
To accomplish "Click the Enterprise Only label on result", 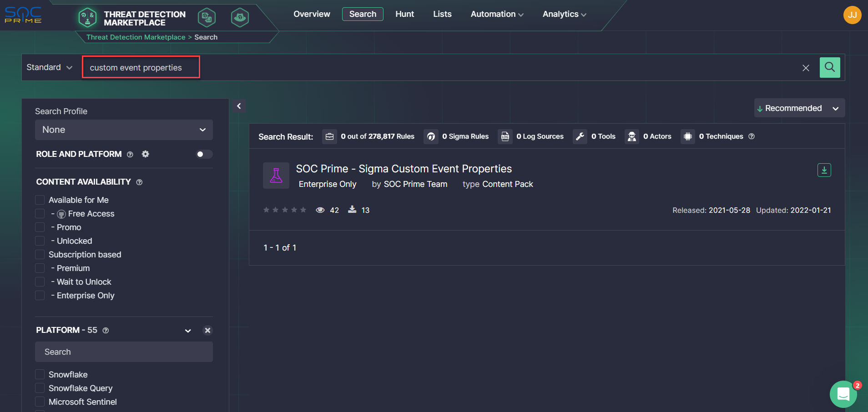I will tap(328, 184).
